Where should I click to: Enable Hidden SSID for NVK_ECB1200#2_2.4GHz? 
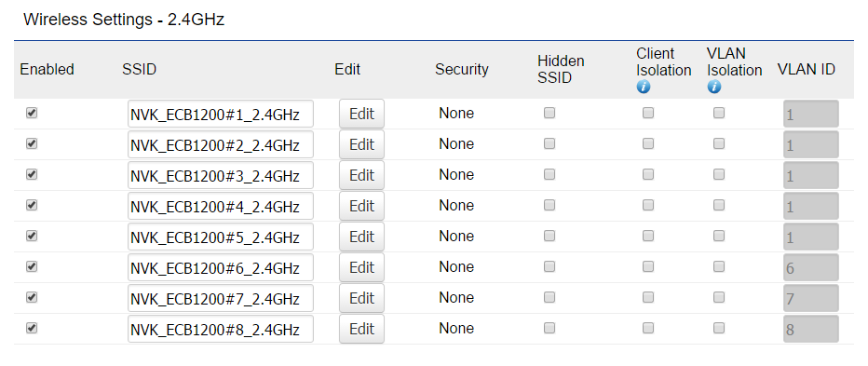coord(549,143)
